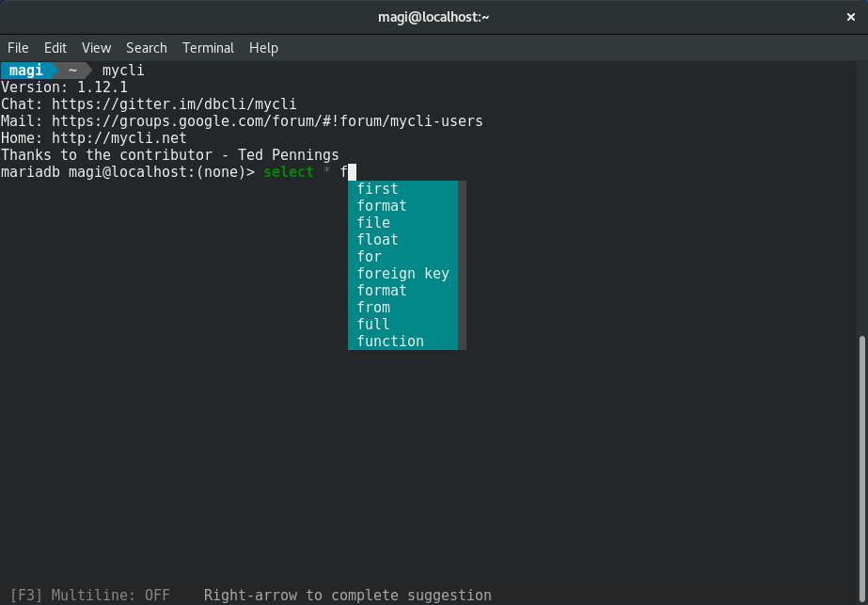Open the View menu

coord(96,48)
